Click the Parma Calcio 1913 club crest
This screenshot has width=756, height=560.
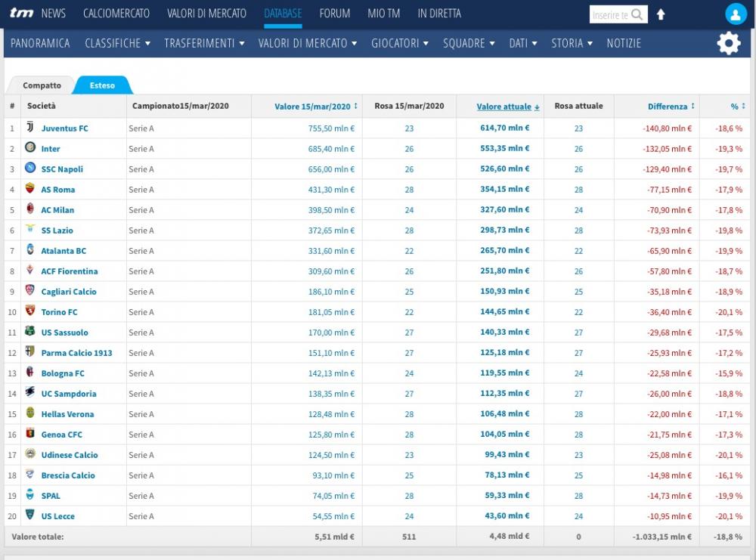(x=30, y=351)
